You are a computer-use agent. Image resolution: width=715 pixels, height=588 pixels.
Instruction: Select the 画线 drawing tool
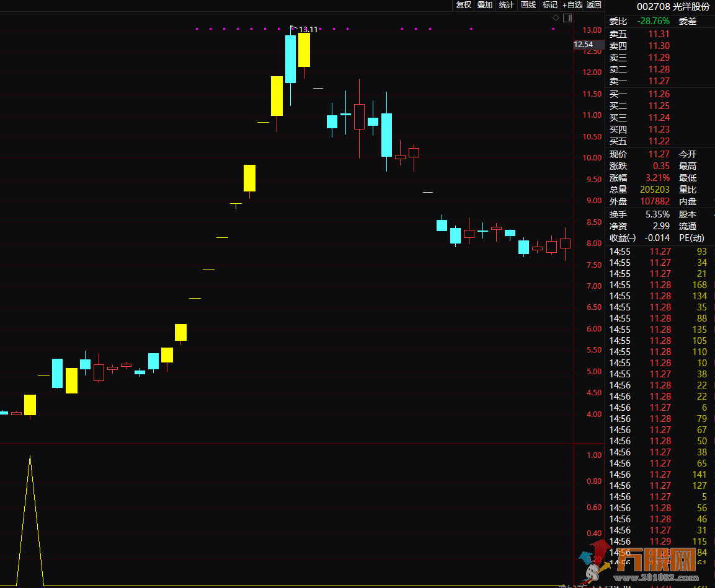528,5
